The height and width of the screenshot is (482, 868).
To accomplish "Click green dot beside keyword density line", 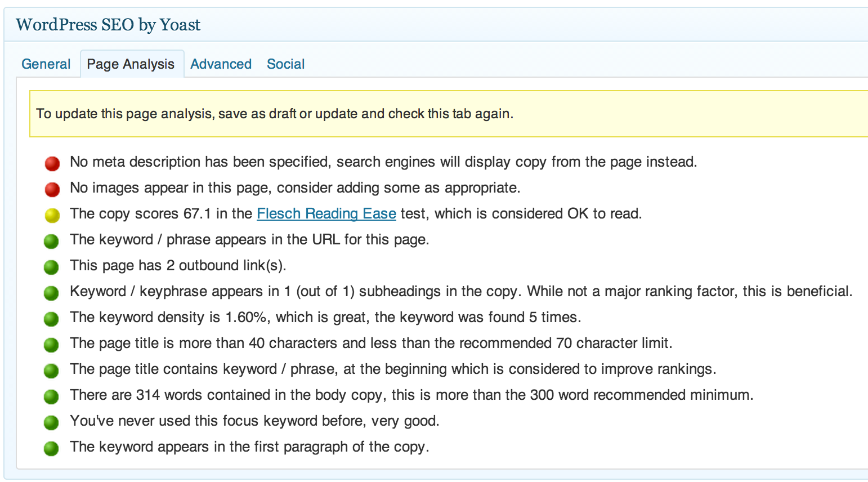I will click(x=51, y=319).
